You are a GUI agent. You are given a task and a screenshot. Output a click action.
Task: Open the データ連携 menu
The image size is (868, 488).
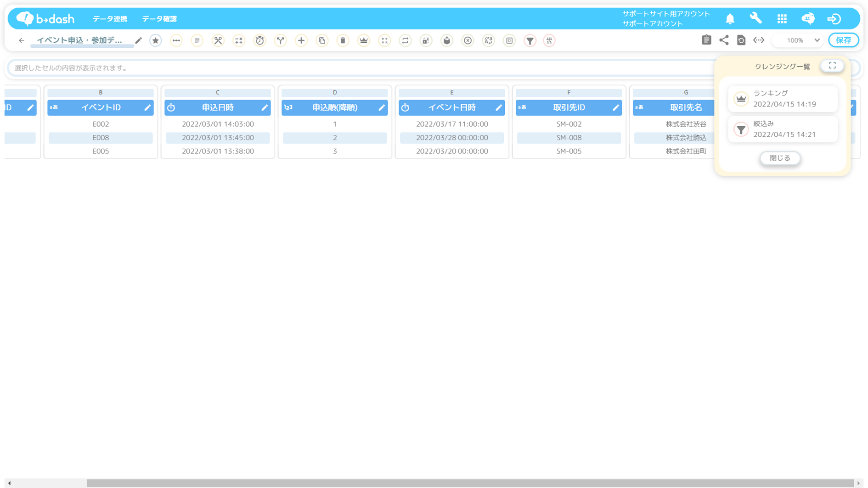point(110,19)
